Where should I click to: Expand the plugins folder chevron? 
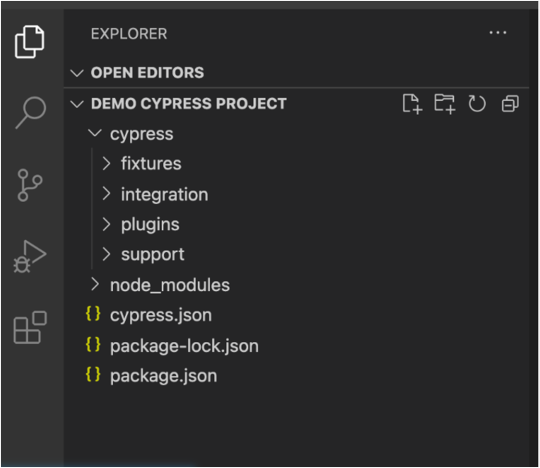[x=106, y=224]
